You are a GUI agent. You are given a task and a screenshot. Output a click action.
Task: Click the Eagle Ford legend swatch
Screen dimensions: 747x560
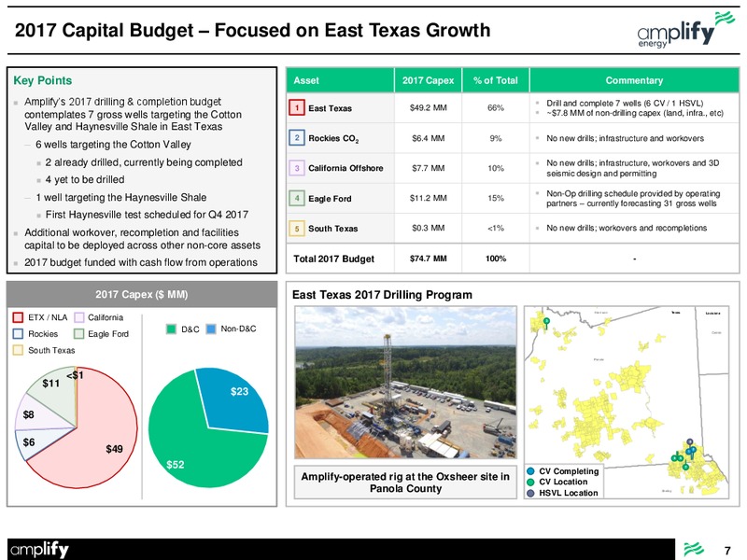pos(79,334)
